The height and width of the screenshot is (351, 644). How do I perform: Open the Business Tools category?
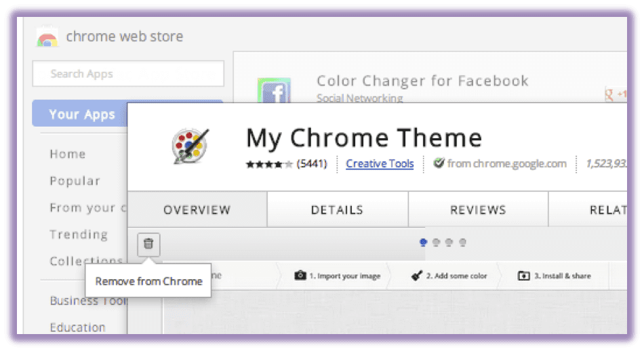pyautogui.click(x=88, y=300)
